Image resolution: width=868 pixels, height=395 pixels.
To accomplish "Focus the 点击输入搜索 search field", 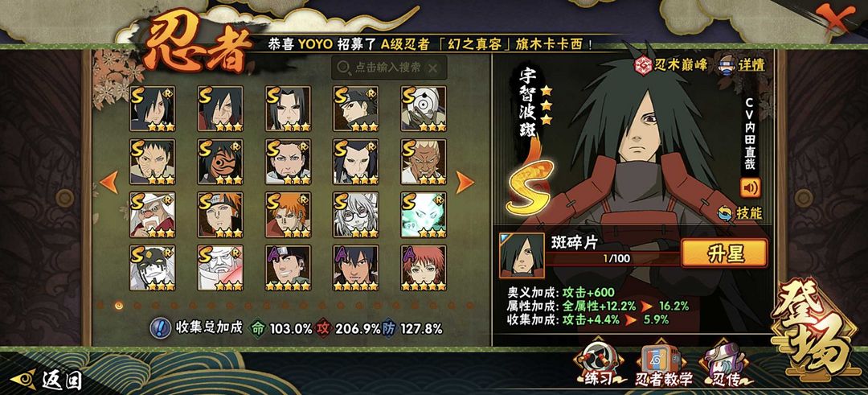I will 389,68.
